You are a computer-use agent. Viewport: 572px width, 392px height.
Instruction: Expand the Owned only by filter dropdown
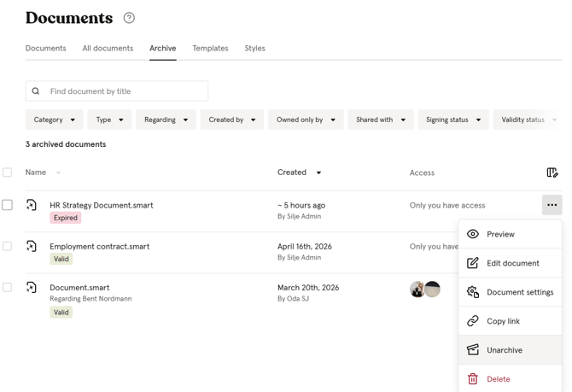(x=306, y=120)
